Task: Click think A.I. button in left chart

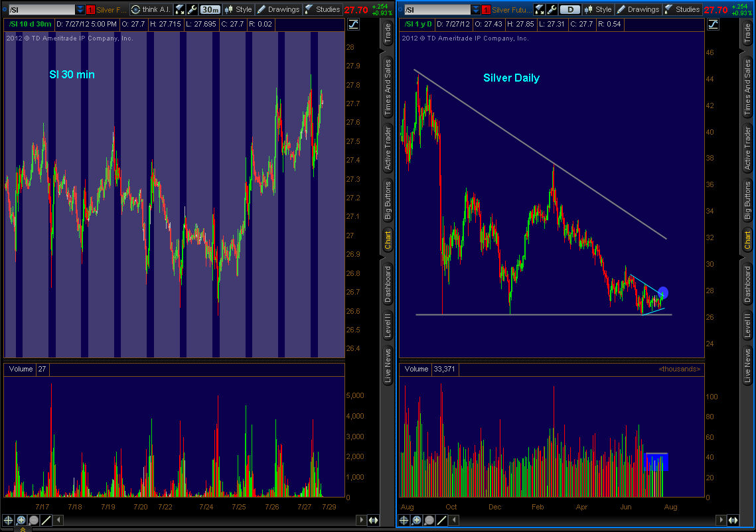Action: pyautogui.click(x=151, y=9)
